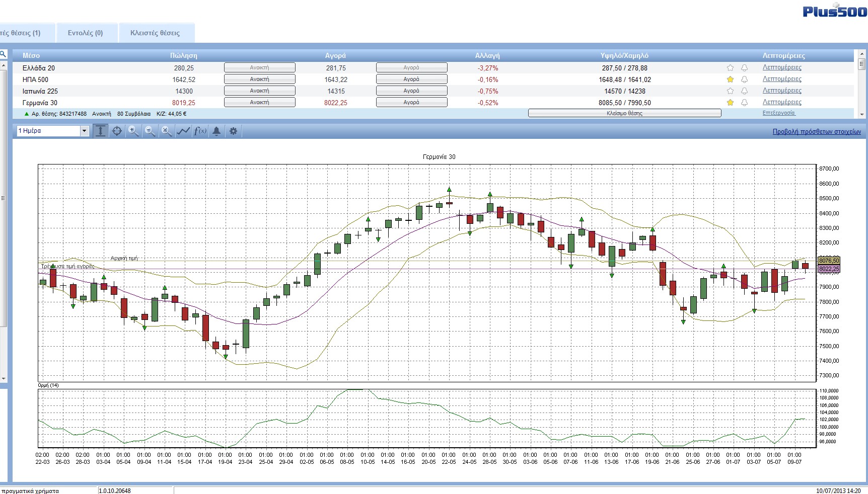Click the Plus500 logo
This screenshot has width=868, height=494.
(834, 11)
